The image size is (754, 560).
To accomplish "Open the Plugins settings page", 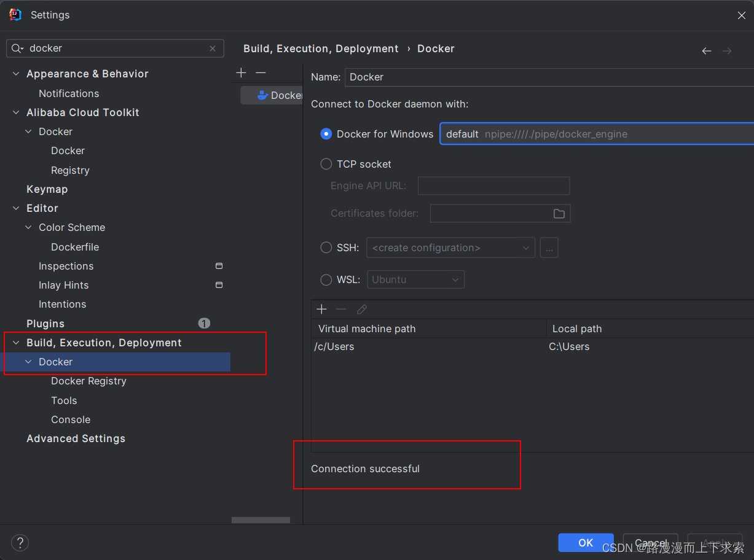I will (45, 324).
